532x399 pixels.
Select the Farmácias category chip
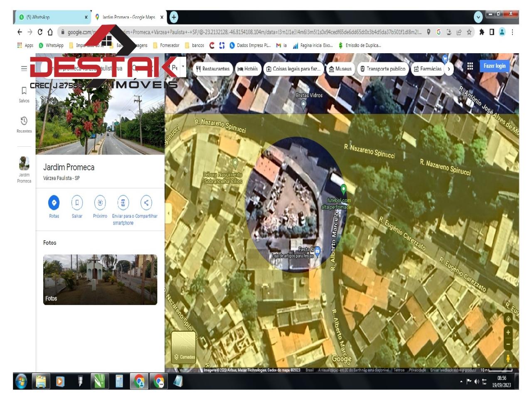427,69
